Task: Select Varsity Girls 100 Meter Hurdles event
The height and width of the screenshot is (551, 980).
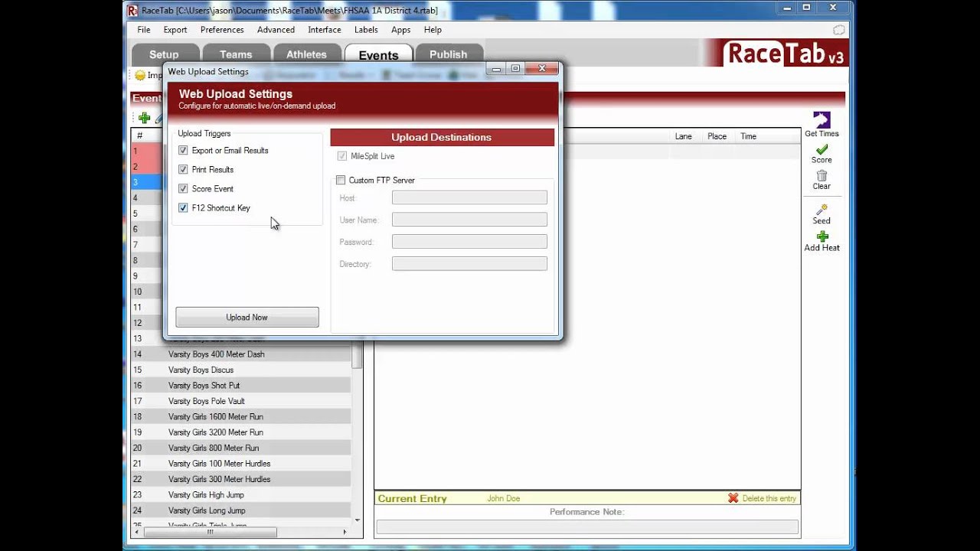Action: (x=241, y=464)
